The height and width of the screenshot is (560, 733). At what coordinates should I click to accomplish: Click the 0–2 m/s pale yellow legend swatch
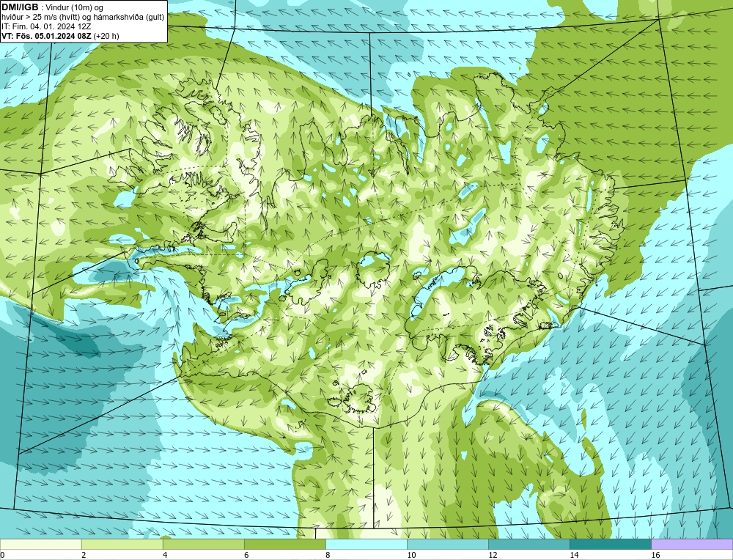[x=40, y=544]
